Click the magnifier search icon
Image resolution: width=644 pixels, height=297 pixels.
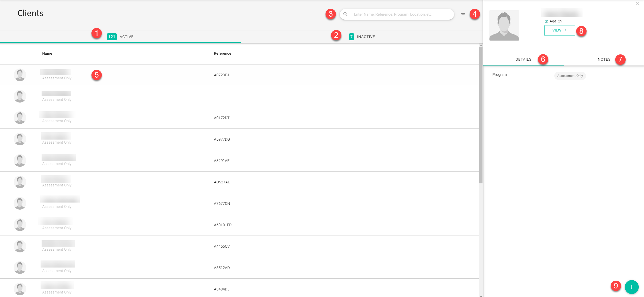[345, 14]
